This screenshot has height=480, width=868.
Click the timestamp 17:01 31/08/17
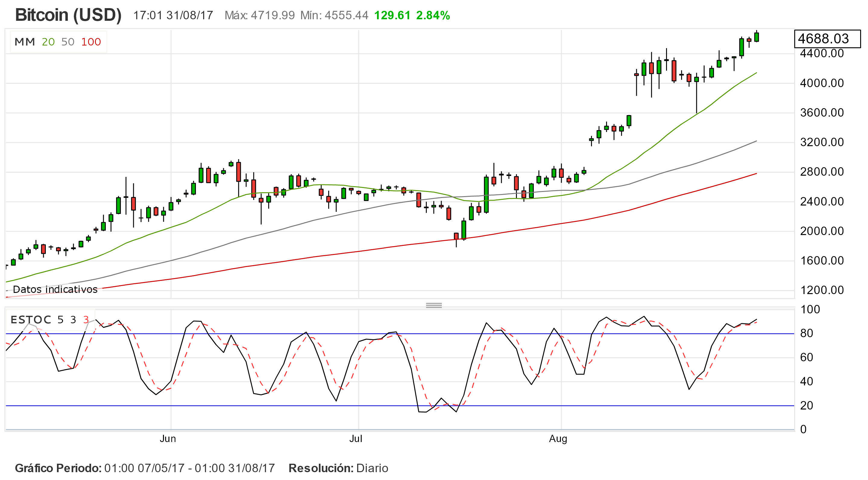173,15
